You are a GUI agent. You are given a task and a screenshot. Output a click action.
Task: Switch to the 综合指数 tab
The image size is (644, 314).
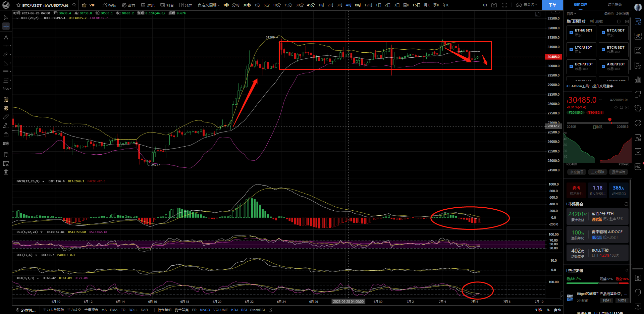click(614, 5)
